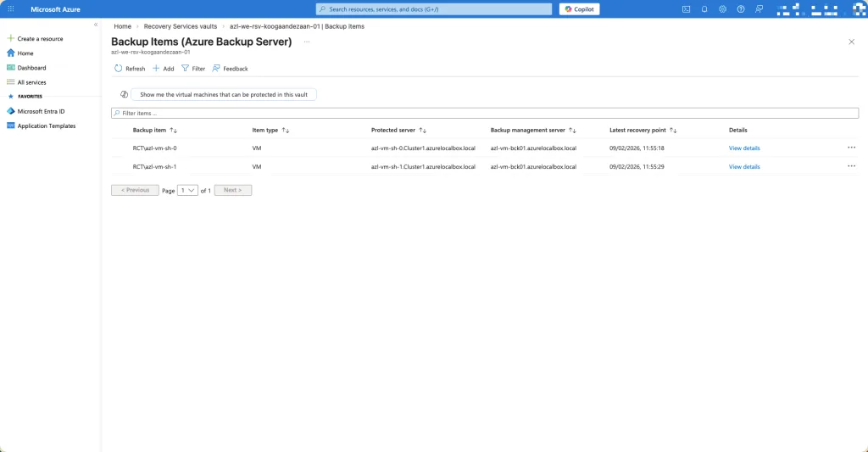Click the Copilot button
The image size is (868, 452).
coord(580,9)
